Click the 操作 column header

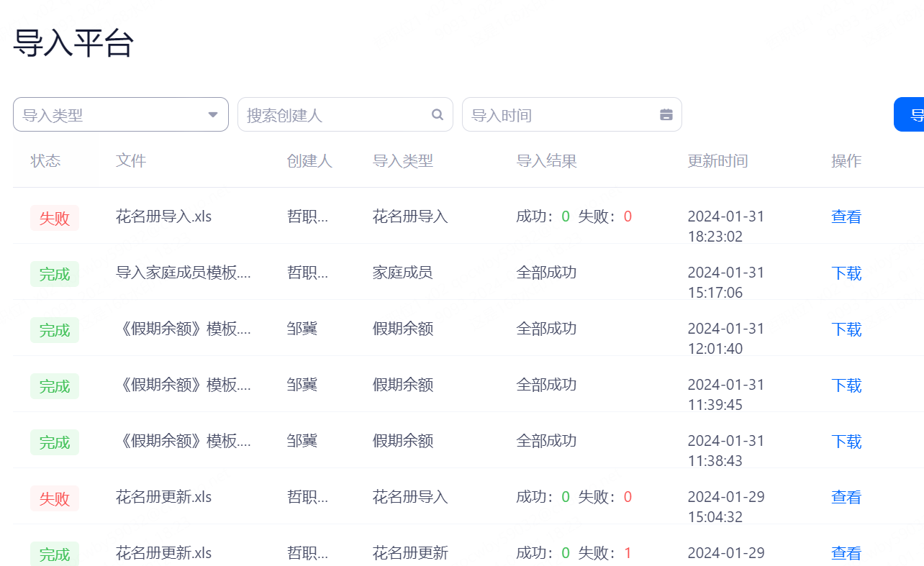tap(846, 160)
